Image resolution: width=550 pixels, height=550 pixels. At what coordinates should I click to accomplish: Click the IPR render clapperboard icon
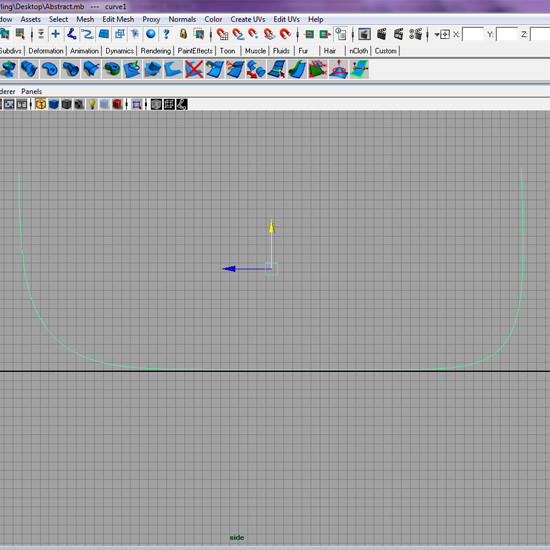pyautogui.click(x=398, y=34)
